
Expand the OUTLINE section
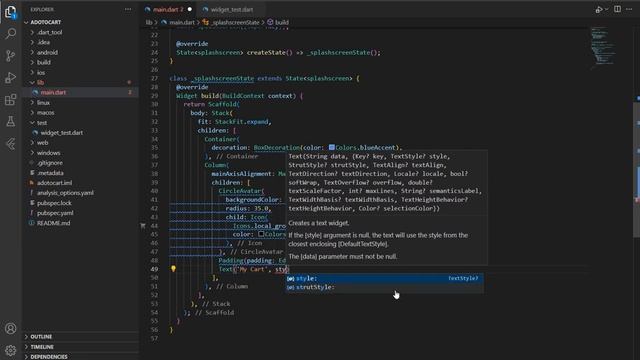coord(41,337)
